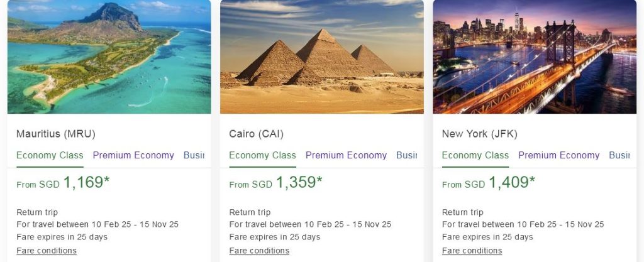This screenshot has width=644, height=262.
Task: Open the Cairo pyramids destination photo
Action: click(x=321, y=57)
